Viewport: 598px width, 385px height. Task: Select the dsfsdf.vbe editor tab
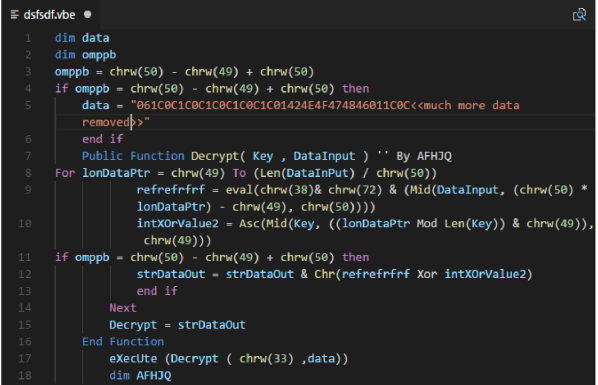click(x=51, y=15)
